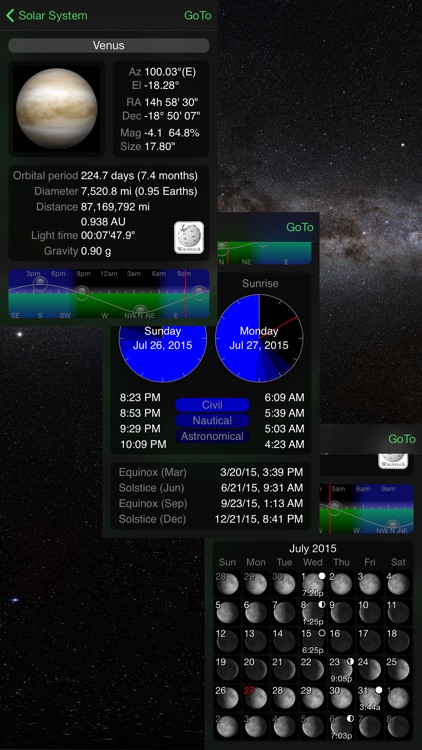Select the red-highlighted day 27 moon
This screenshot has width=422, height=750.
point(255,698)
